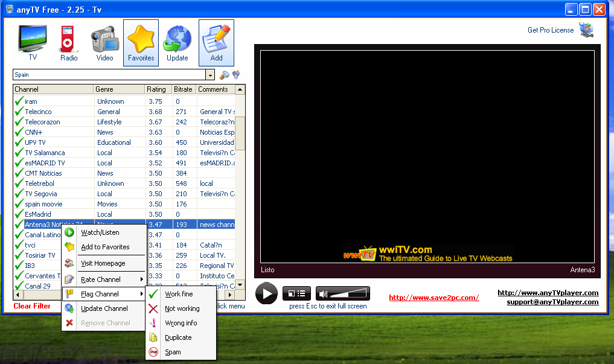Click the filter funnel icon

[236, 75]
